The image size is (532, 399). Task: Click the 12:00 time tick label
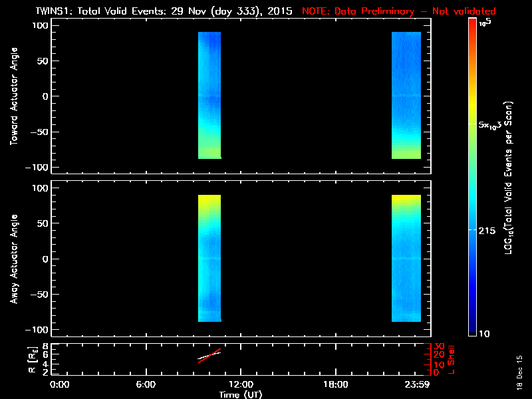[x=240, y=384]
